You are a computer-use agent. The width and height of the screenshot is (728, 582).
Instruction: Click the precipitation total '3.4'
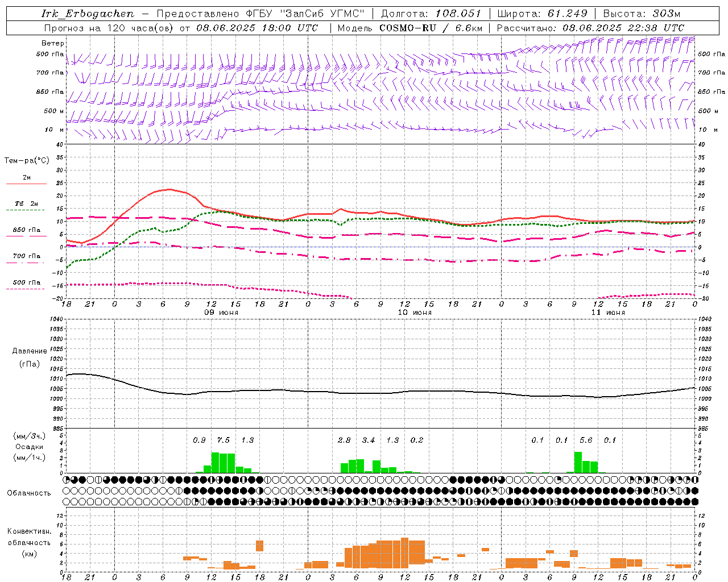coord(369,440)
